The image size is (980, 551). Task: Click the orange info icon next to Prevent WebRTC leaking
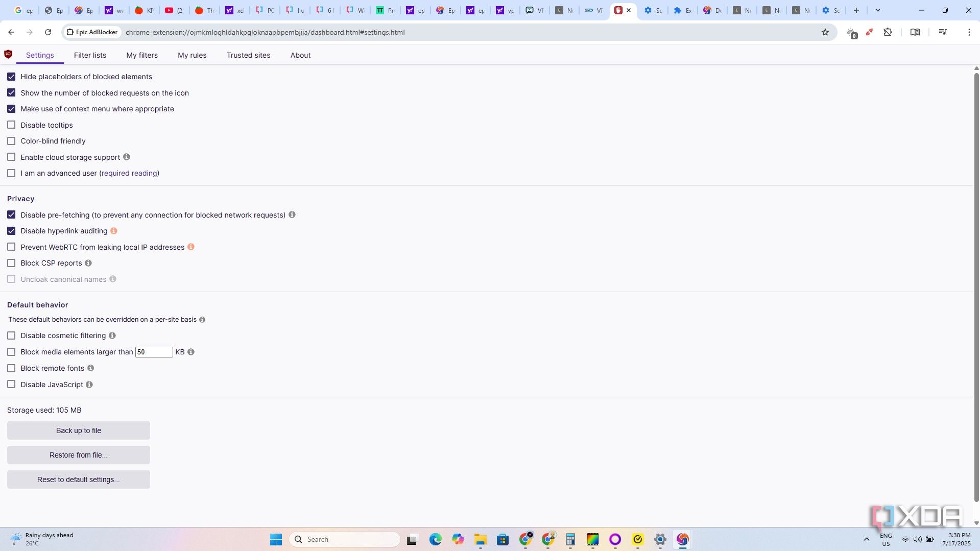click(x=191, y=247)
